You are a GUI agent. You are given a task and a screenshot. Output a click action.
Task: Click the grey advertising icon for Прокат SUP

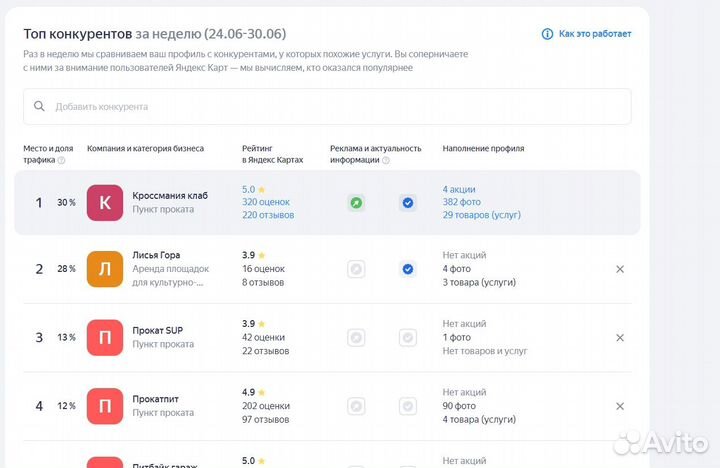356,337
